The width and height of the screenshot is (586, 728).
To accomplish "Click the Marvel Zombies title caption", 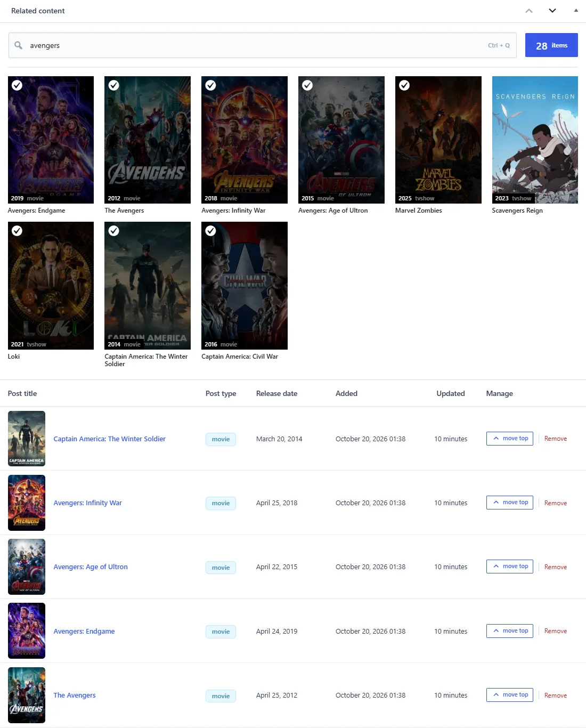I will click(x=419, y=211).
